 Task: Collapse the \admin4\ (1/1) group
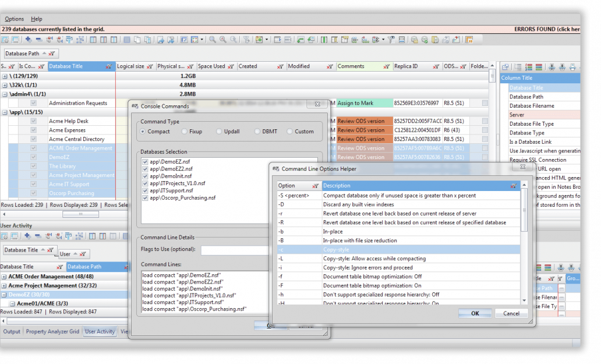pos(5,94)
